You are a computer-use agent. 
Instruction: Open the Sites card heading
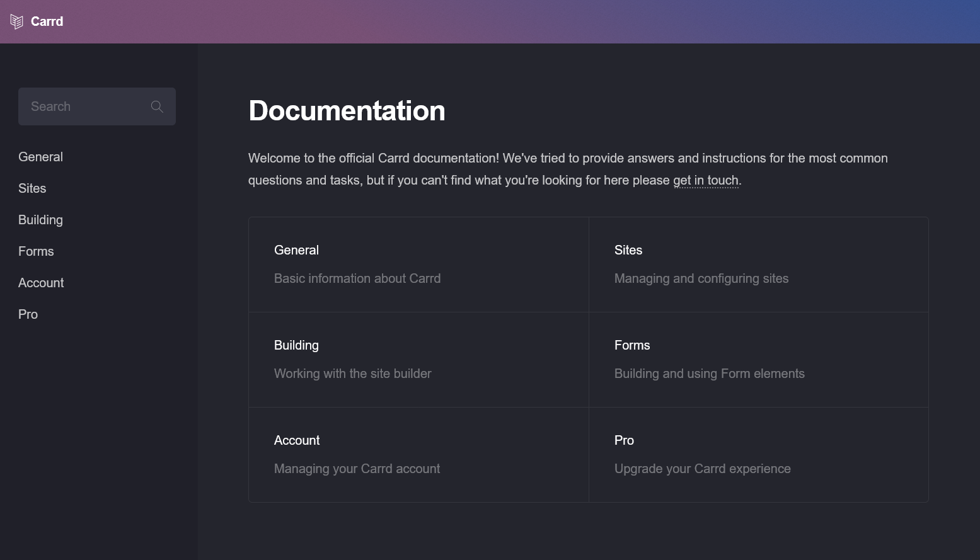[628, 250]
